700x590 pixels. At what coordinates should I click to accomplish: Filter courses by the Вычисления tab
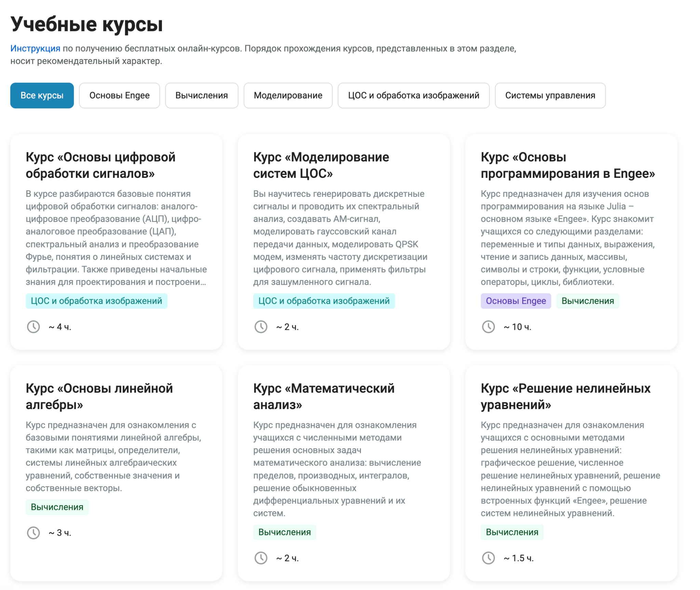coord(202,95)
